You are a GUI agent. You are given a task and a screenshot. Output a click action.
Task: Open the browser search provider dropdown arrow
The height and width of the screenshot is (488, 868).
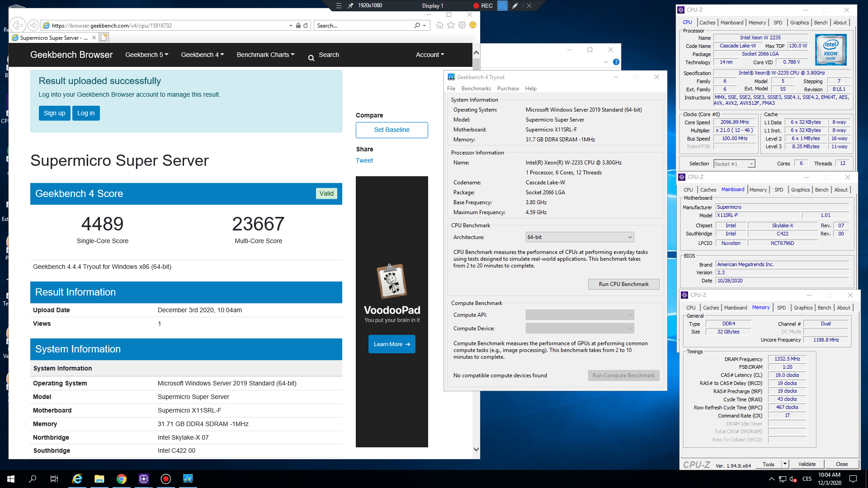click(x=424, y=26)
